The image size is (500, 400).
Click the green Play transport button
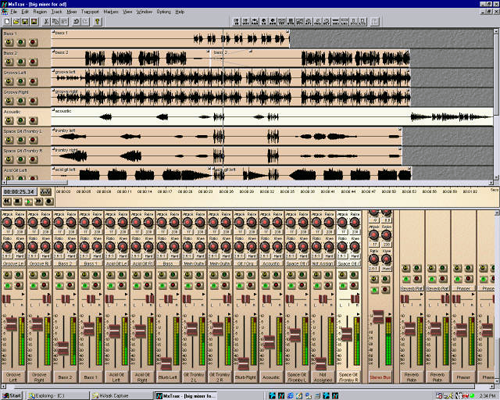pyautogui.click(x=28, y=201)
